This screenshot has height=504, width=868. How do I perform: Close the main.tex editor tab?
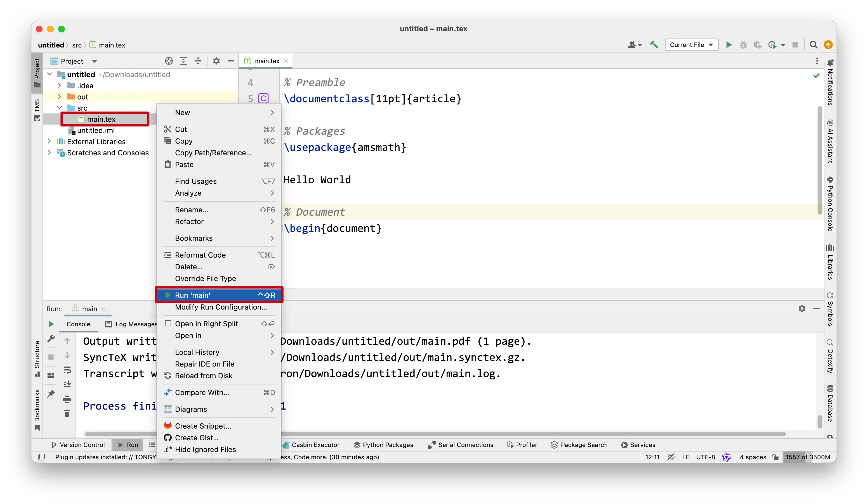(x=286, y=61)
